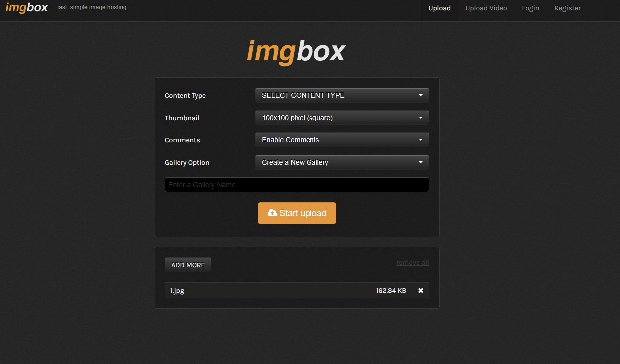Remove 1.jpg using the X icon
The width and height of the screenshot is (620, 364).
click(420, 290)
